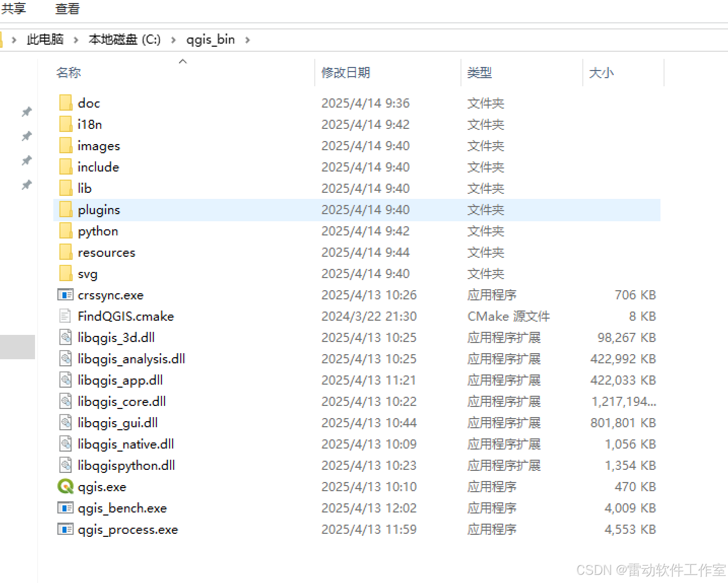Click the images folder icon
Viewport: 728px width, 583px height.
65,145
